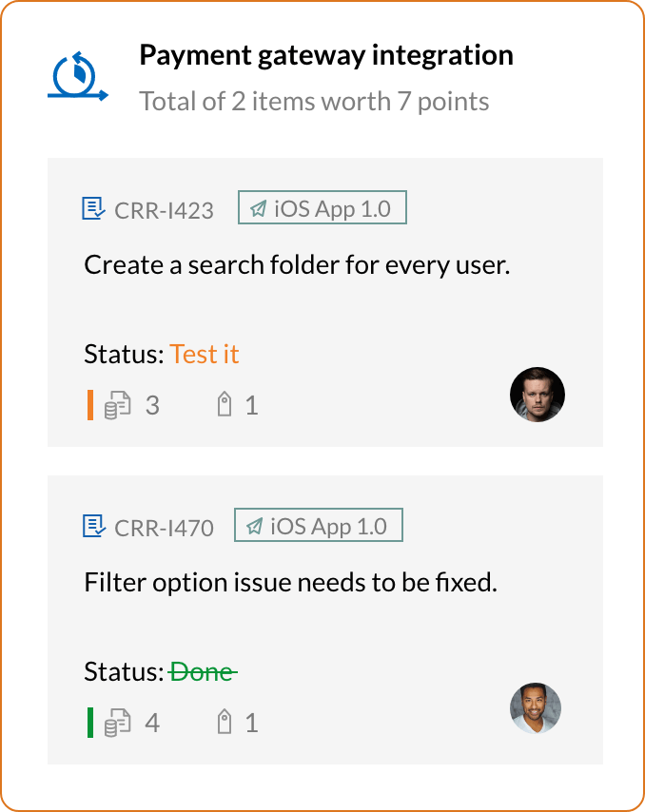Viewport: 645px width, 812px height.
Task: Click the story points icon showing 4
Action: click(x=117, y=723)
